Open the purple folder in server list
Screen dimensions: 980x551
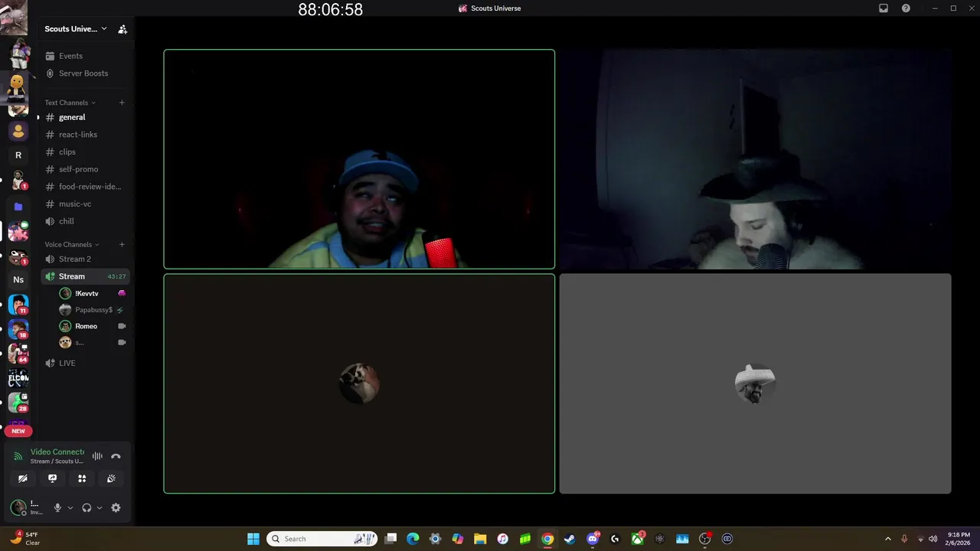18,207
